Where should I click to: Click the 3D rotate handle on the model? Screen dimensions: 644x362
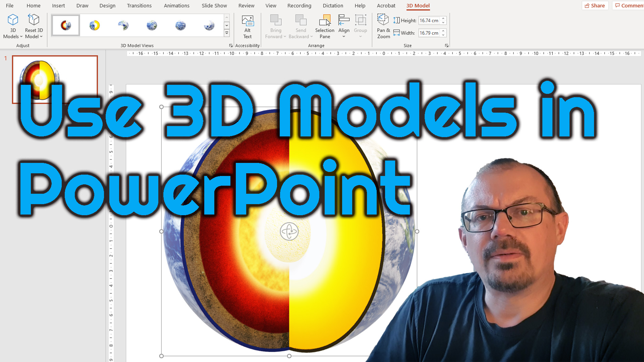tap(289, 231)
